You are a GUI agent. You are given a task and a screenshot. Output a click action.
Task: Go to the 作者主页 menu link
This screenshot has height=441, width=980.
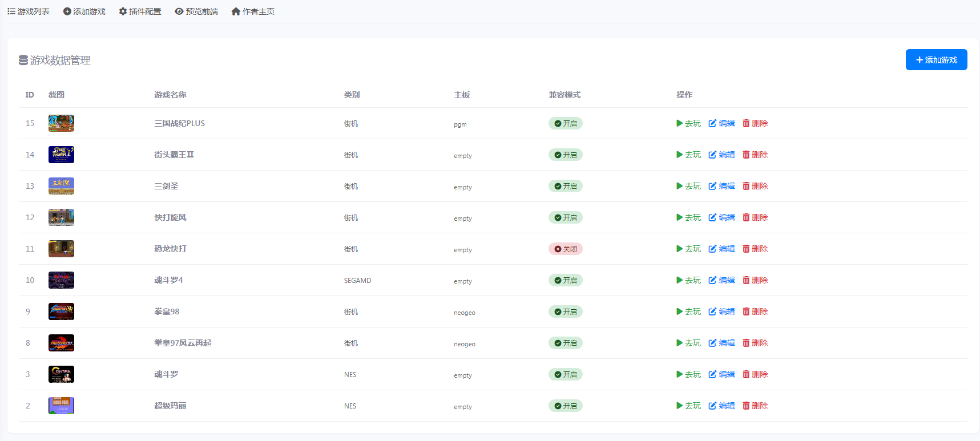point(253,11)
